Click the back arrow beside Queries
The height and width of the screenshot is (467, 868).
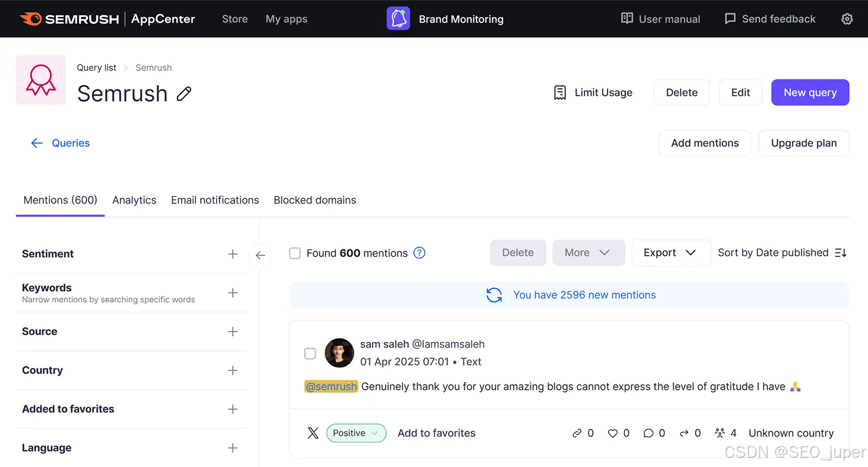point(37,143)
